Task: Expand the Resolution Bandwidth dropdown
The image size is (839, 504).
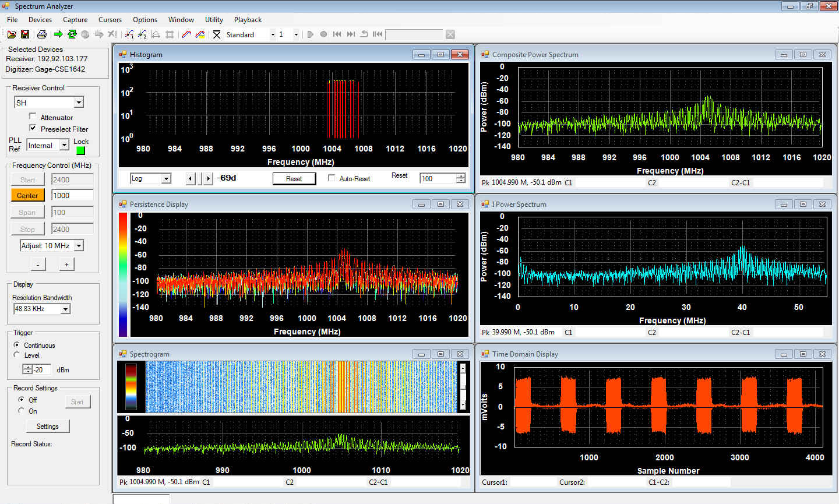Action: point(65,309)
